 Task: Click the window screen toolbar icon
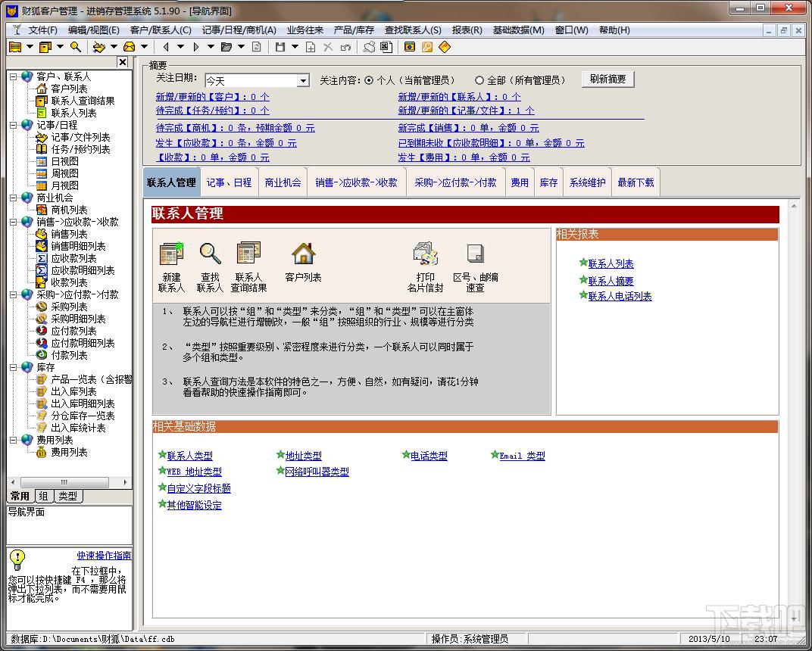click(x=410, y=47)
